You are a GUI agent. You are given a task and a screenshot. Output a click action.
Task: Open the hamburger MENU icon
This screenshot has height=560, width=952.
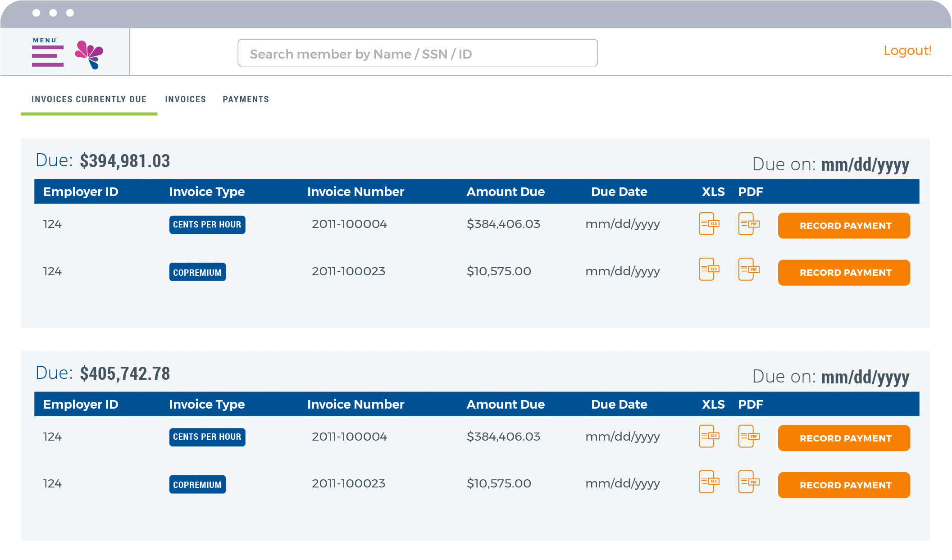47,56
